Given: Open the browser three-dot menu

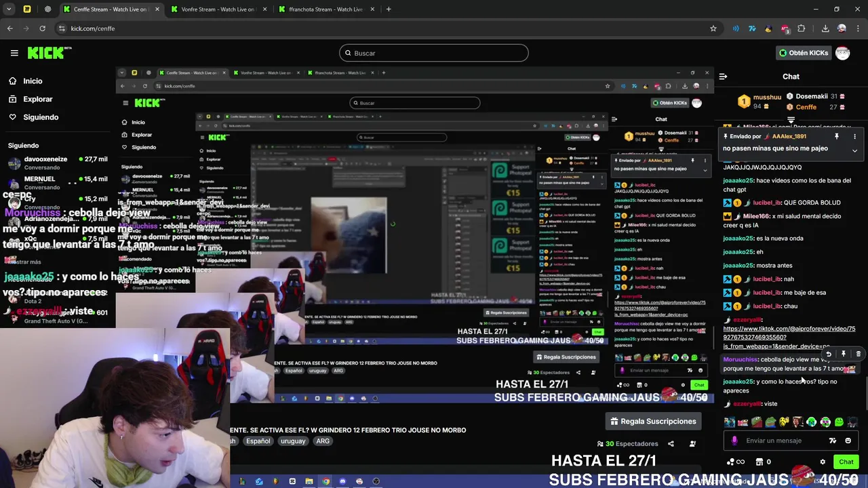Looking at the screenshot, I should (858, 28).
